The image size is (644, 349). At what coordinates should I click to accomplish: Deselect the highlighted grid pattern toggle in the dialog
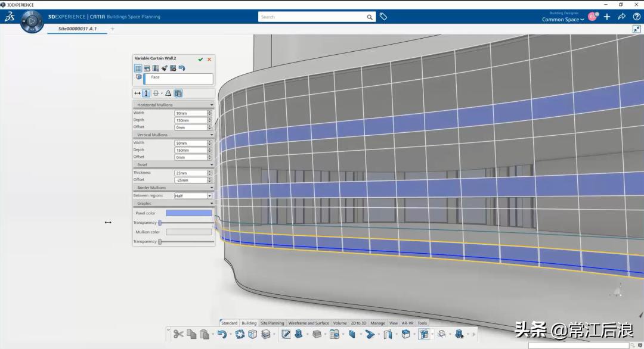(179, 93)
